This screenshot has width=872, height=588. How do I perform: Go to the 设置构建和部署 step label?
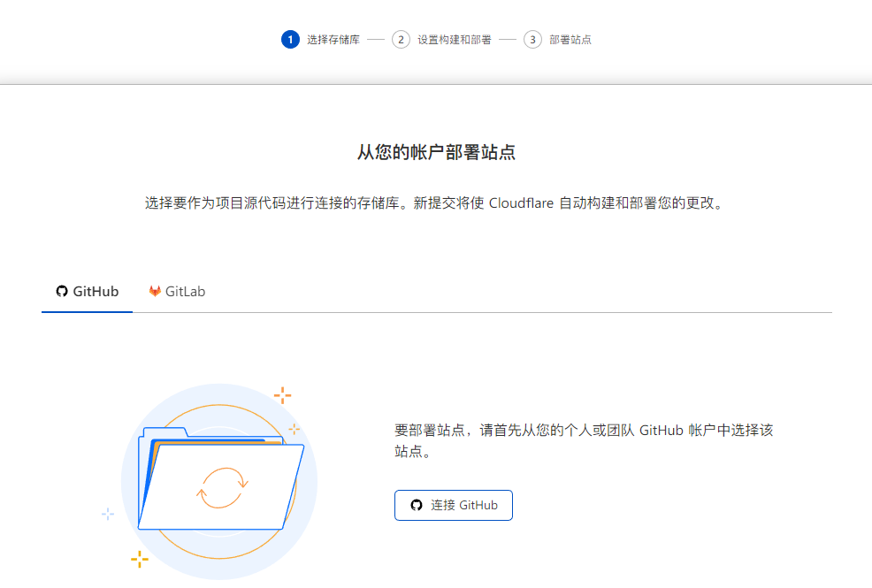[x=454, y=40]
